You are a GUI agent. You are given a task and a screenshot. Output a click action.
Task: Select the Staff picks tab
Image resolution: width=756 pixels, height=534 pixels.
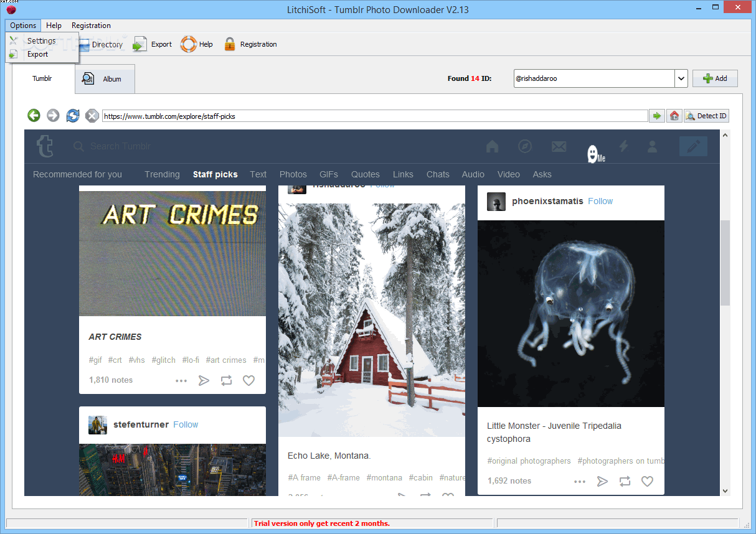point(215,174)
